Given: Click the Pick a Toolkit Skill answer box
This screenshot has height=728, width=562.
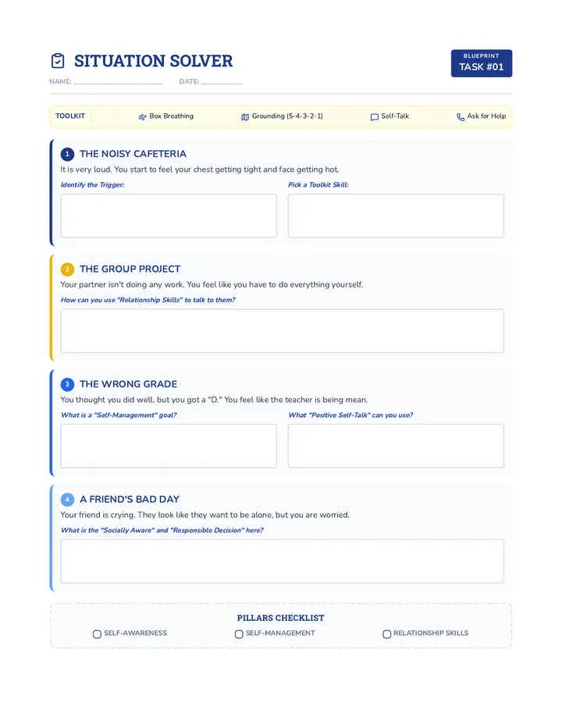Looking at the screenshot, I should tap(396, 216).
